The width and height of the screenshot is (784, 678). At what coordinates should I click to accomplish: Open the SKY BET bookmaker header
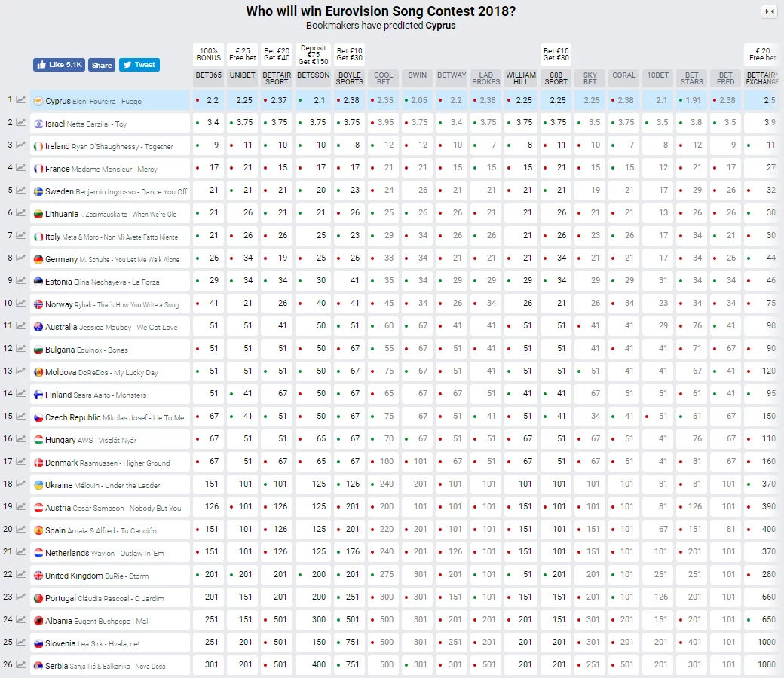[x=590, y=78]
